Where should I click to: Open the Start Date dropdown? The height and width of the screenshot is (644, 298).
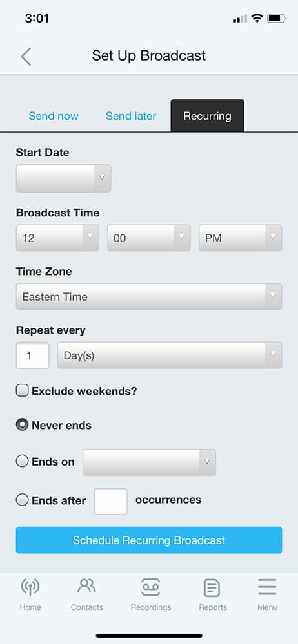pyautogui.click(x=63, y=178)
